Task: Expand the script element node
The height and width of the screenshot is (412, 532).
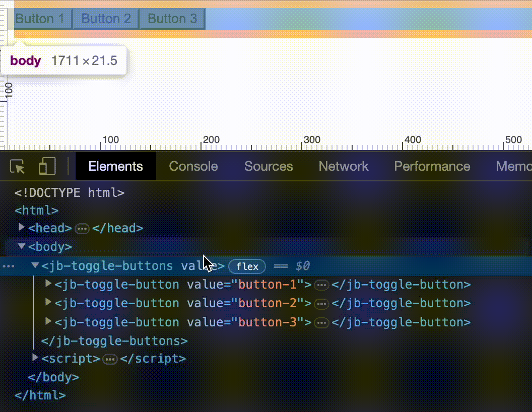Action: point(34,358)
